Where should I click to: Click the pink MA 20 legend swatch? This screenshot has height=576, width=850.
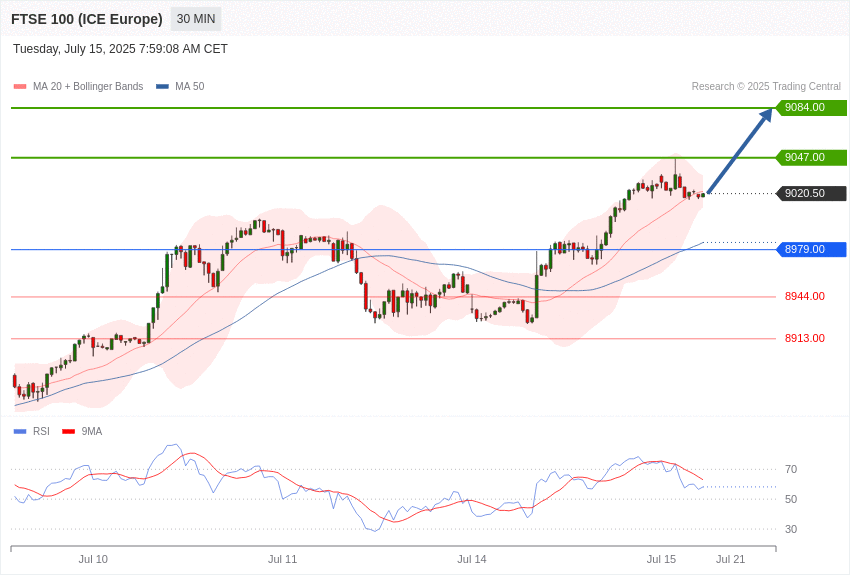(20, 87)
